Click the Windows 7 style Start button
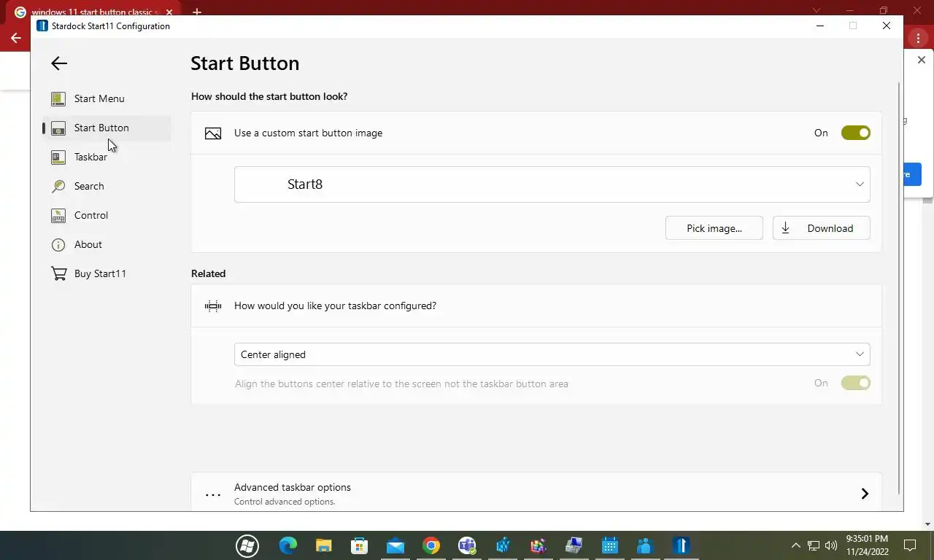Image resolution: width=934 pixels, height=560 pixels. pos(247,545)
